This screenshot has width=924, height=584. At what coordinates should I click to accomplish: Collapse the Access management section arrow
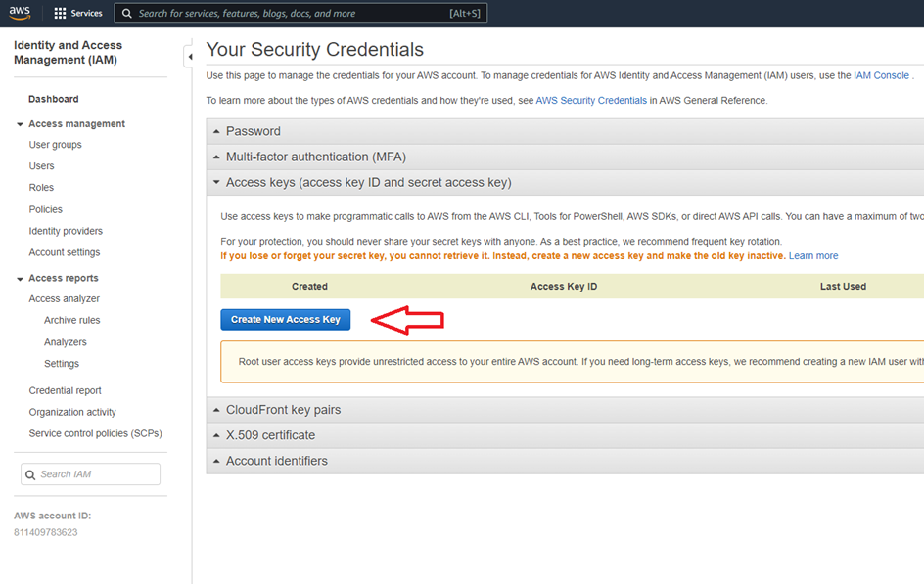(20, 124)
